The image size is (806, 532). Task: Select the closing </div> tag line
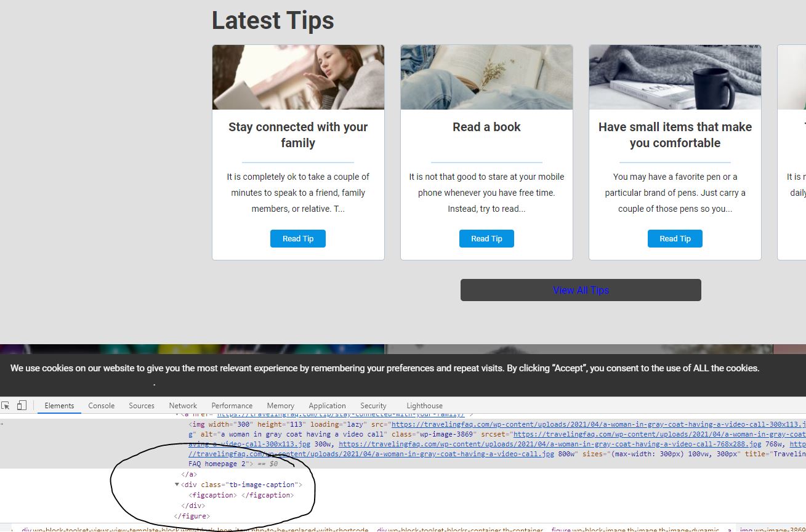point(192,506)
